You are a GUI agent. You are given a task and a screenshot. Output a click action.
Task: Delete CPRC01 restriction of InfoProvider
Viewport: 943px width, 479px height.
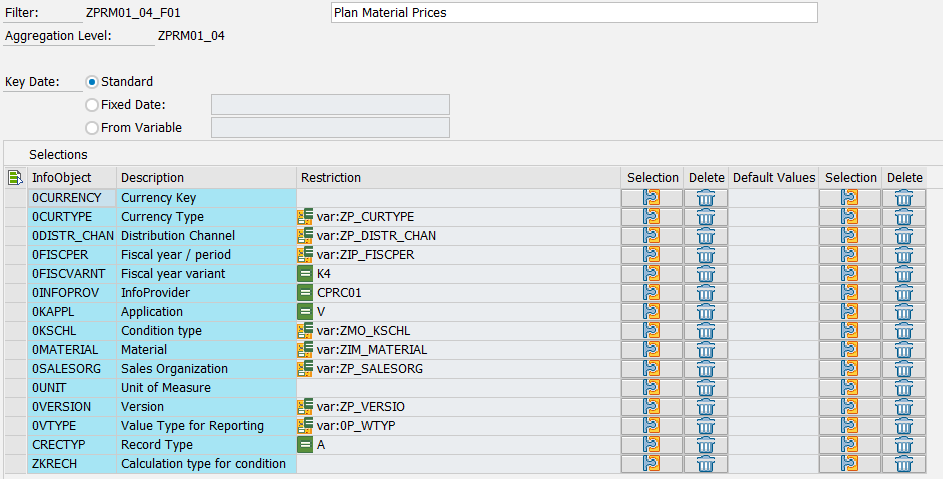coord(706,292)
